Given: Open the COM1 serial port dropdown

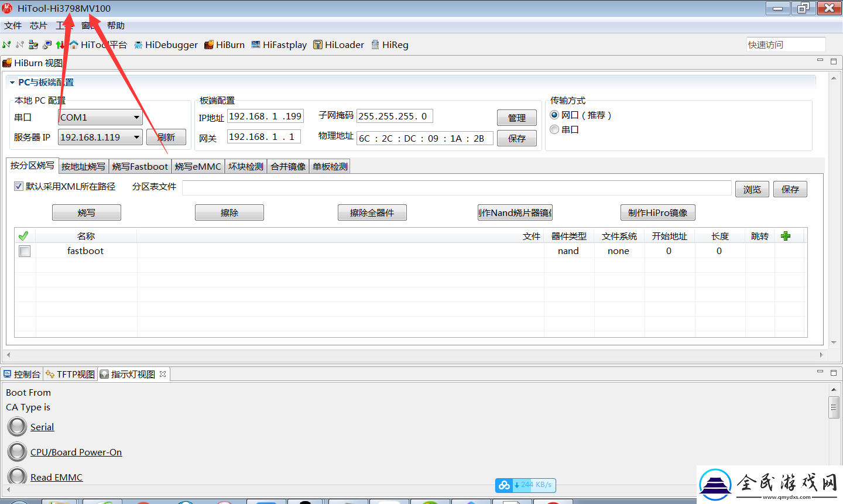Looking at the screenshot, I should tap(101, 117).
